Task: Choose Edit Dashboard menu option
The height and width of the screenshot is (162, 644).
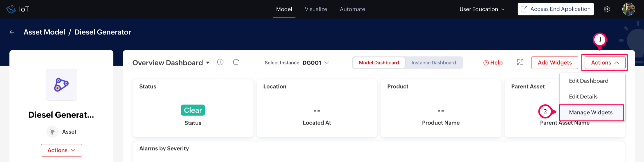Action: coord(588,81)
